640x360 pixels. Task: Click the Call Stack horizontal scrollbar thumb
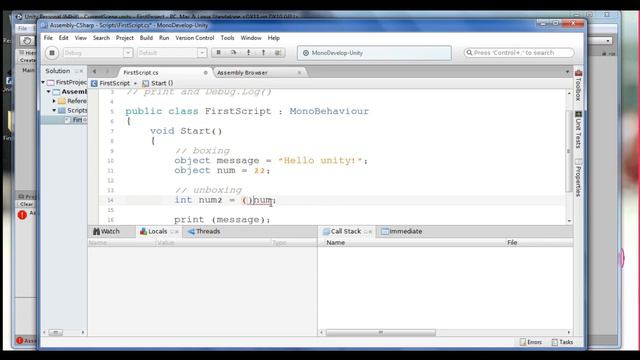click(x=380, y=333)
